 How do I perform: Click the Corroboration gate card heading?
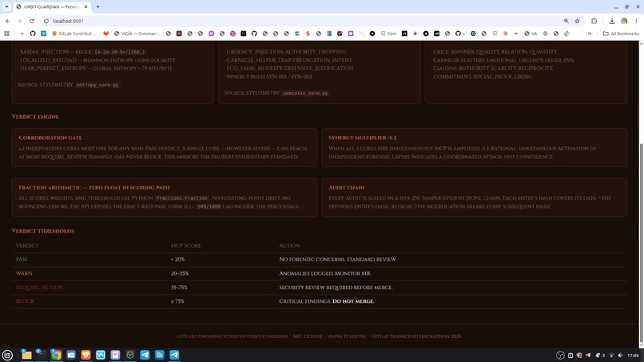click(50, 137)
